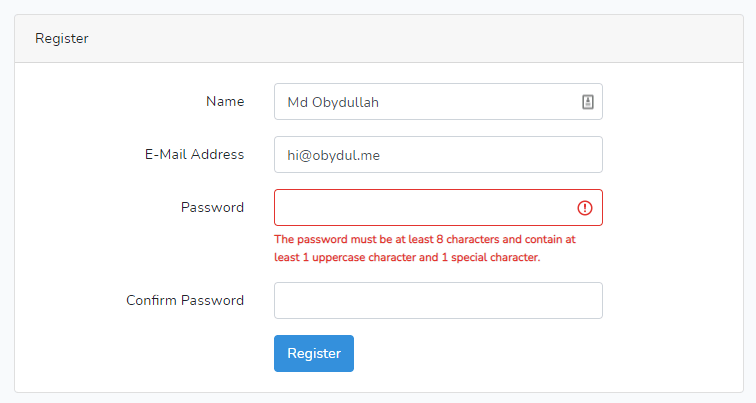Focus the E-Mail Address input field
Screen dimensions: 756x403
click(438, 155)
